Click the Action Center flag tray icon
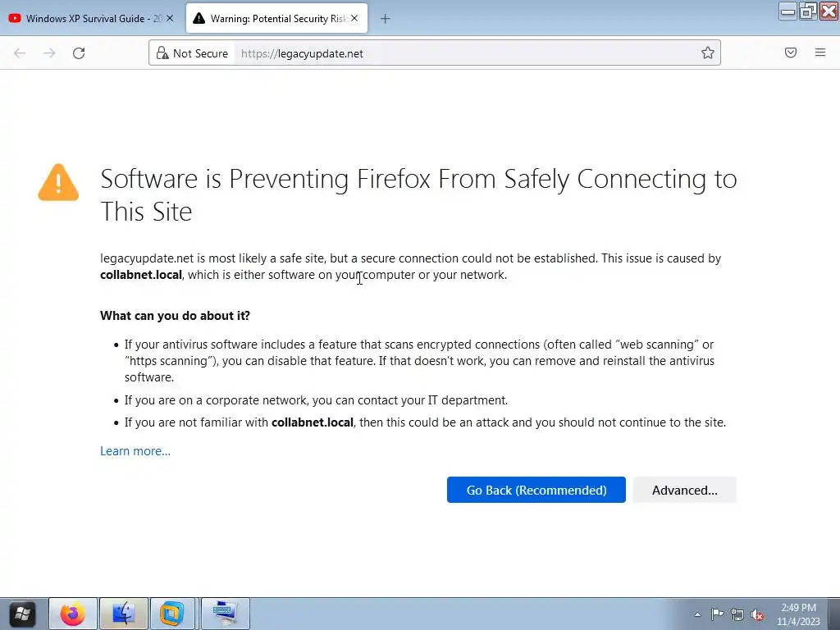The image size is (840, 630). point(717,614)
